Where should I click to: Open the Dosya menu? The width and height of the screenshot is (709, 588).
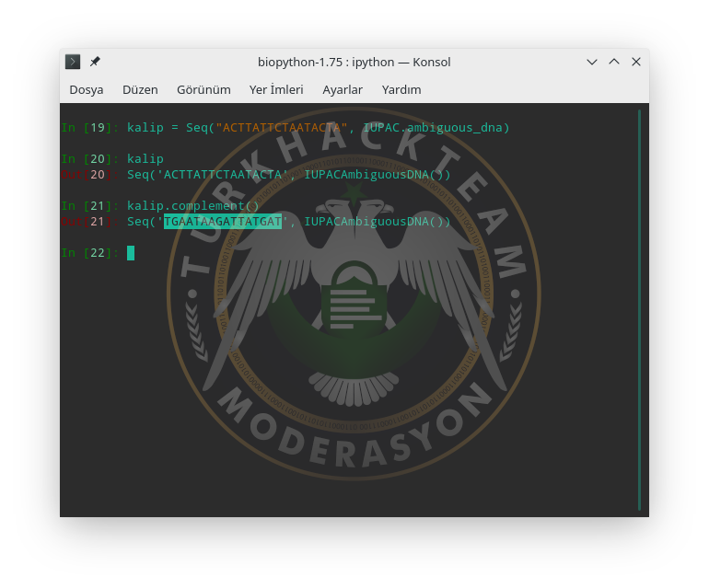tap(87, 89)
